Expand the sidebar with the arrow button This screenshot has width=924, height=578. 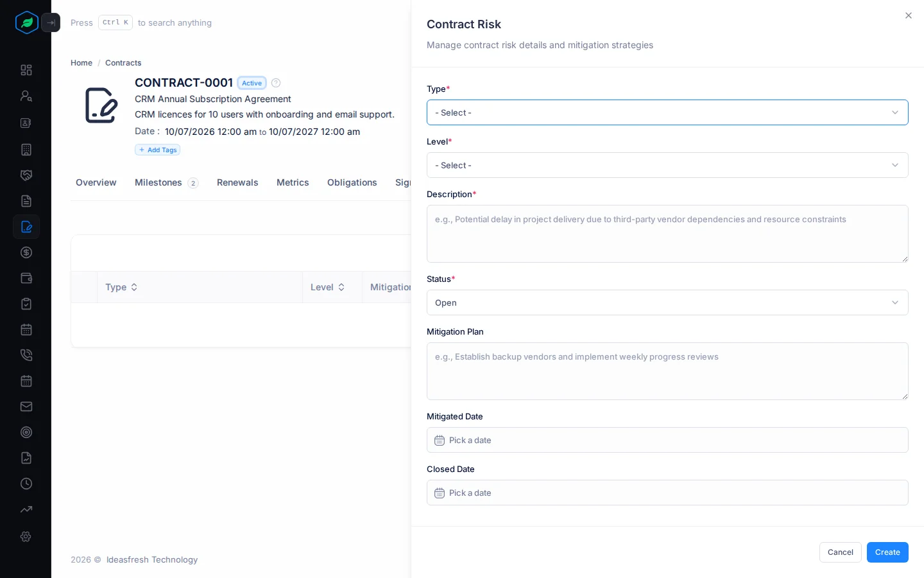pos(51,22)
